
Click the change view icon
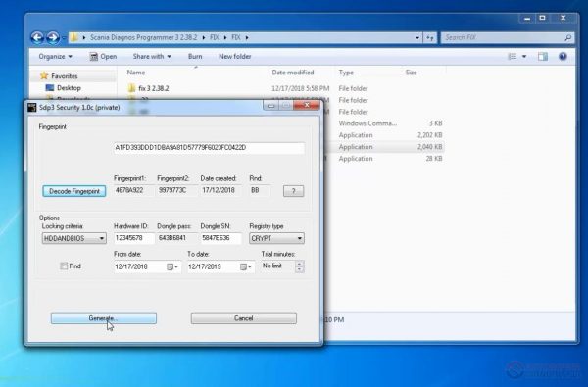pyautogui.click(x=513, y=56)
